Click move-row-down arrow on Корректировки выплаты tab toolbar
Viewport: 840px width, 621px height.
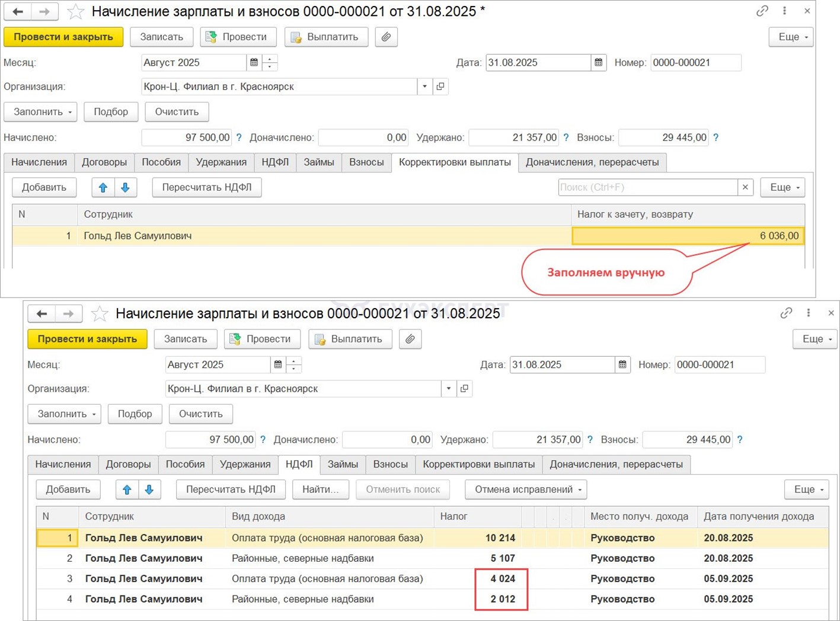[x=125, y=187]
